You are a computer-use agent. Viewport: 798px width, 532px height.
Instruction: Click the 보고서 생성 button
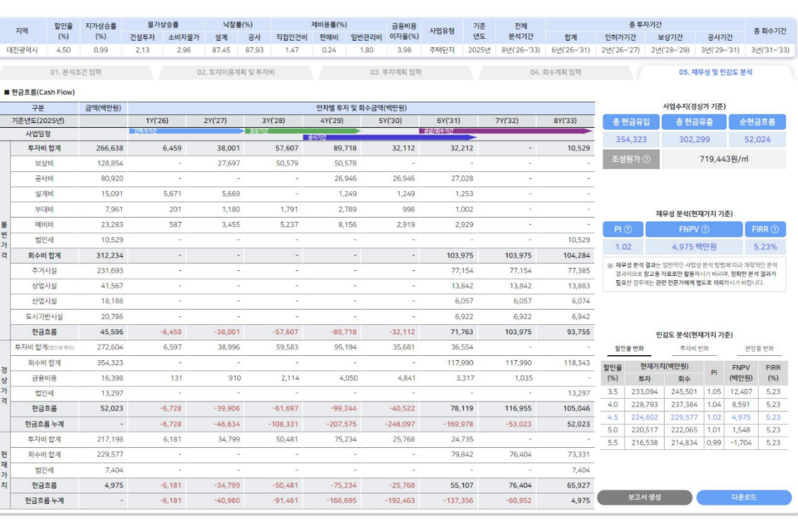click(644, 497)
